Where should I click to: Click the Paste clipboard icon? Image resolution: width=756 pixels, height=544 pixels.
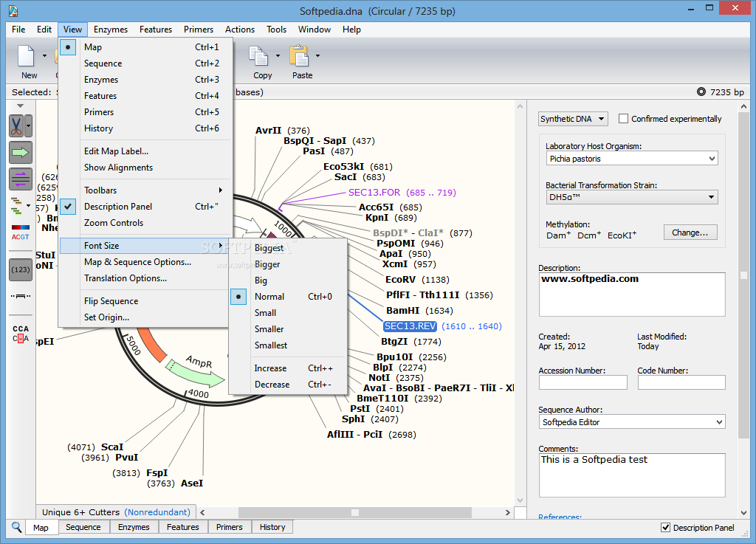pyautogui.click(x=299, y=57)
